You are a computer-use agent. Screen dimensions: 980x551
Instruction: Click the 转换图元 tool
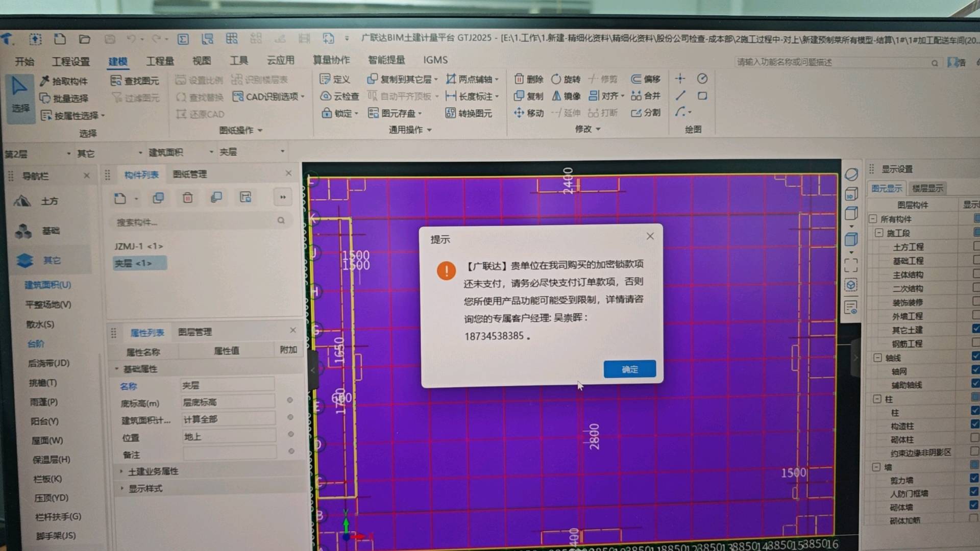coord(469,113)
